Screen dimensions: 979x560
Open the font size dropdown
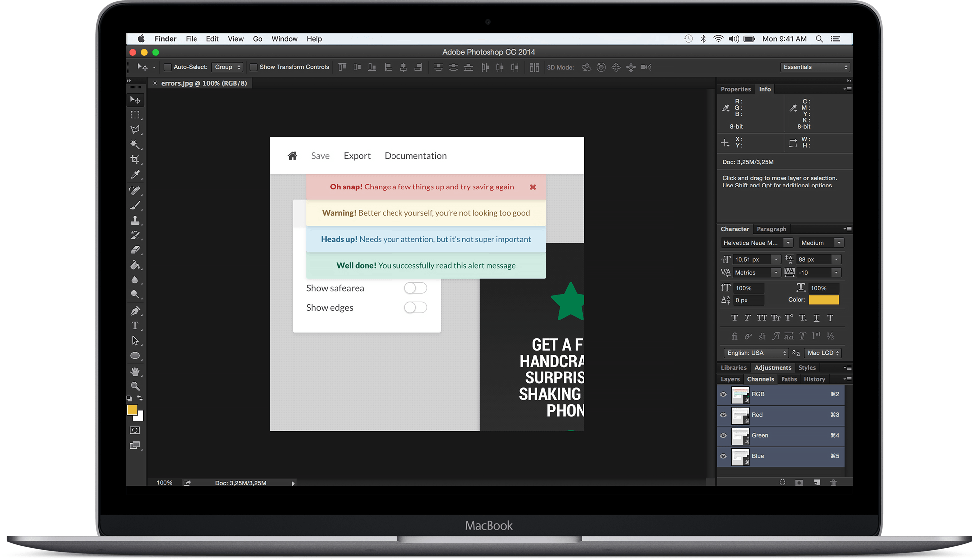[776, 260]
